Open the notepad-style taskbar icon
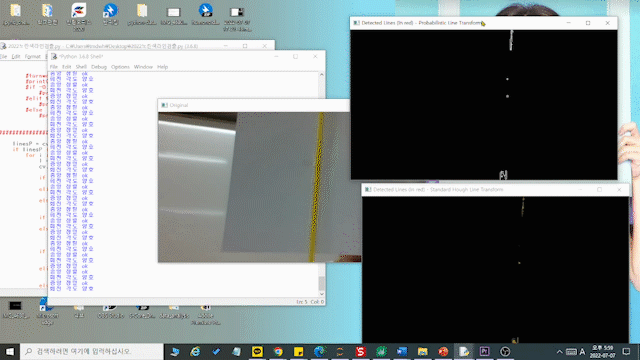Image resolution: width=640 pixels, height=360 pixels. (x=236, y=351)
